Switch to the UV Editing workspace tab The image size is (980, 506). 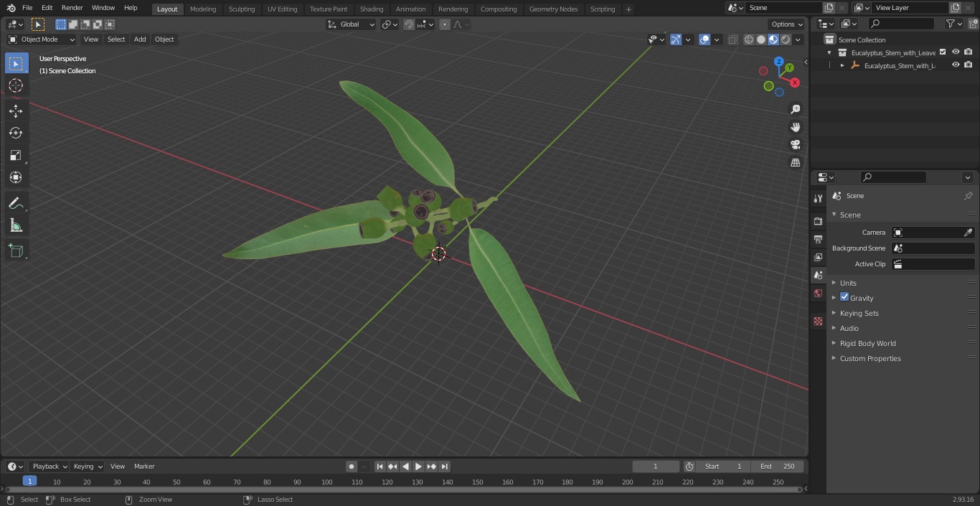pos(282,9)
